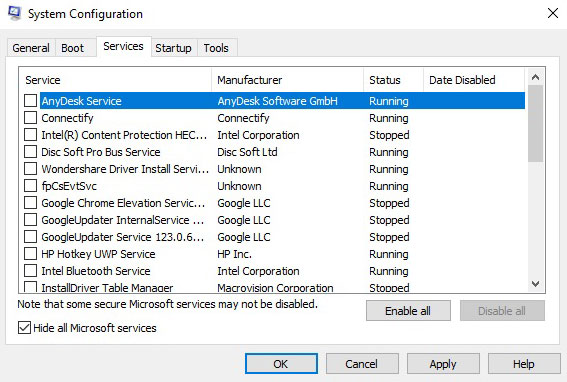Select the HP Hotkey UWP Service row
The width and height of the screenshot is (567, 382).
click(274, 254)
